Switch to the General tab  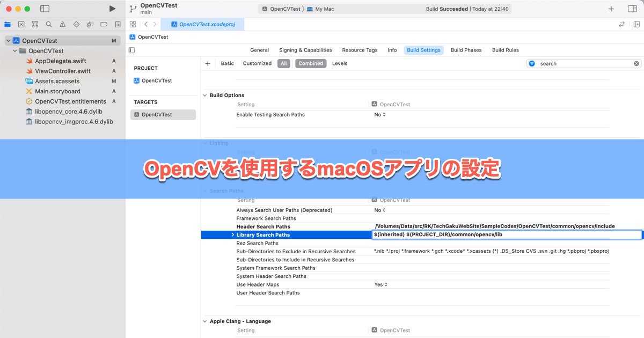point(259,50)
